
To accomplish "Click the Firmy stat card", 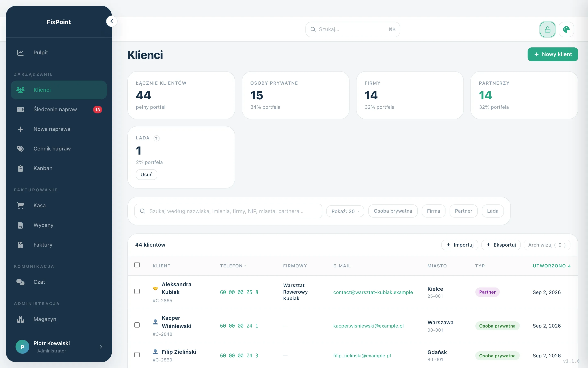I will 410,95.
